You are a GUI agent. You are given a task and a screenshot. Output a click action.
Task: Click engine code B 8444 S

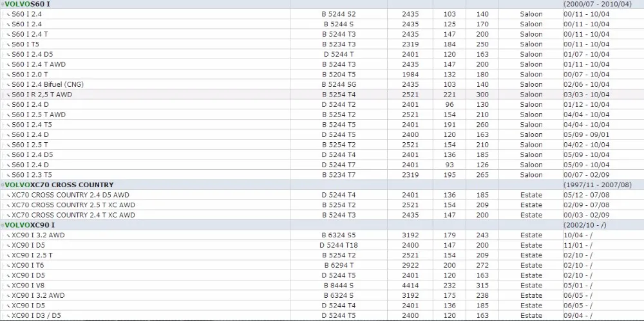(339, 286)
